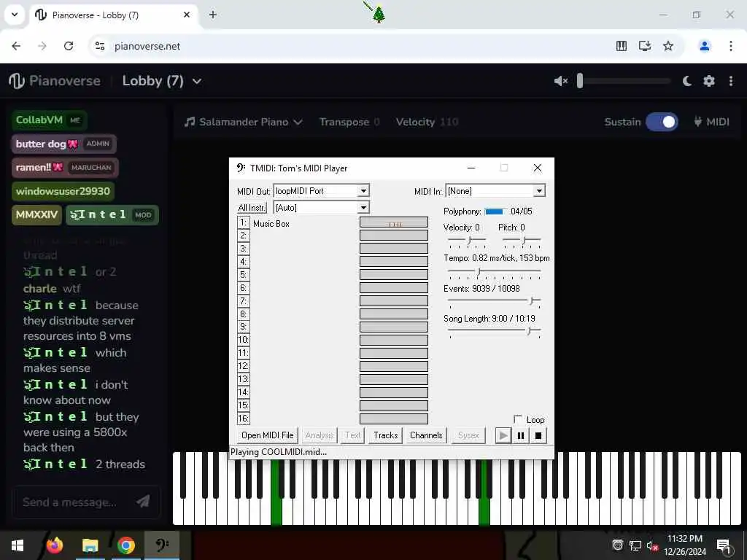The image size is (747, 560).
Task: Click the Tempo slider in TMIDI
Action: [494, 273]
